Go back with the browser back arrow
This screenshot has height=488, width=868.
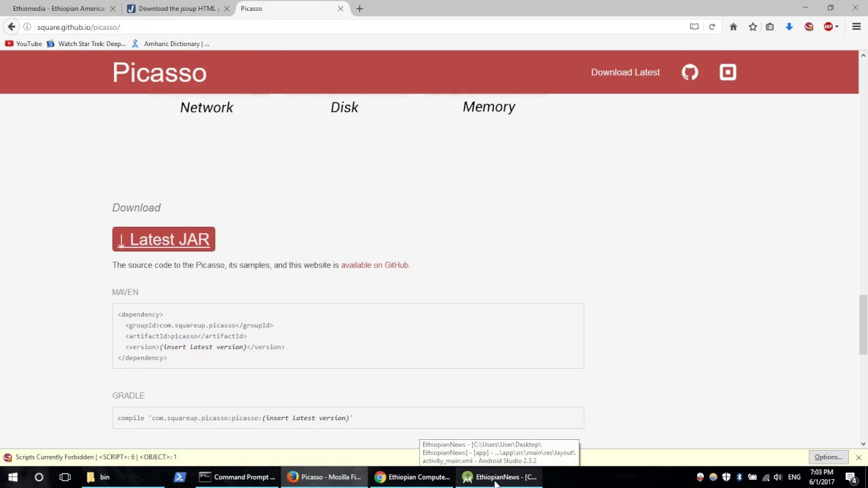pyautogui.click(x=12, y=27)
